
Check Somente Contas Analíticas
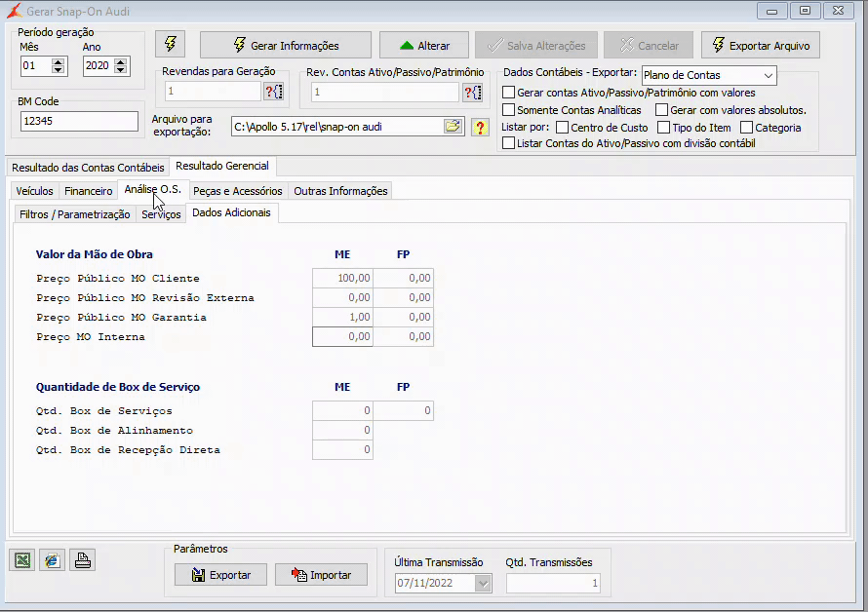[508, 110]
